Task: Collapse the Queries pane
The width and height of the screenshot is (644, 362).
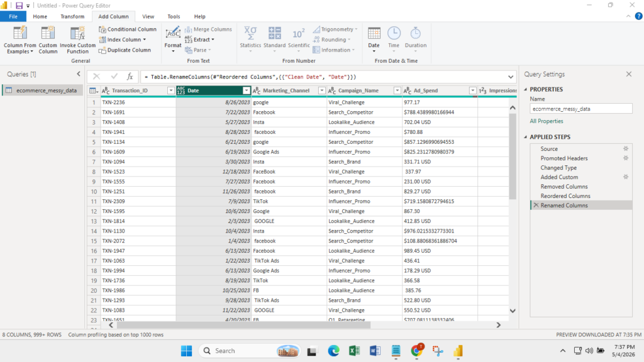Action: pos(79,74)
